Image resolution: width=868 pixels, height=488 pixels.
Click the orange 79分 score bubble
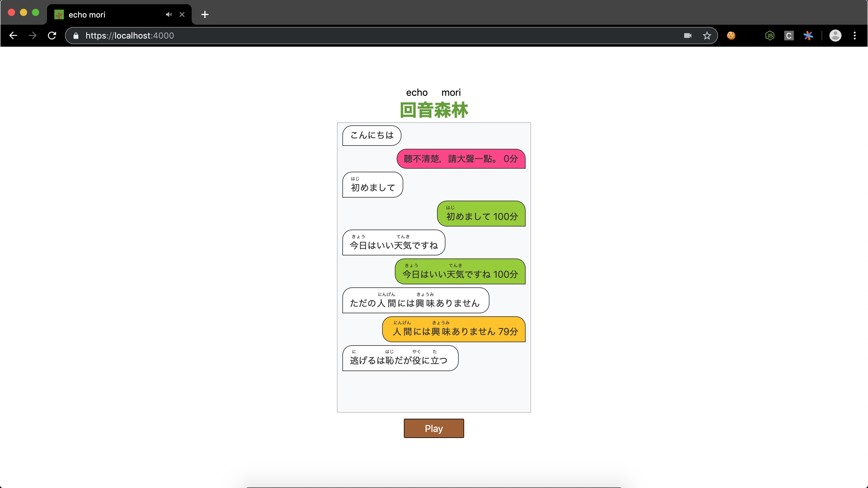click(454, 329)
